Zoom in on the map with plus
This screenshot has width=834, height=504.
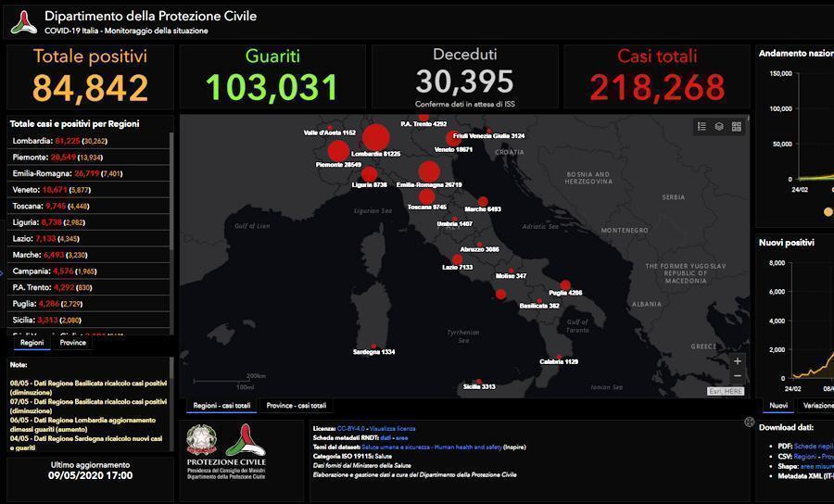[x=738, y=361]
